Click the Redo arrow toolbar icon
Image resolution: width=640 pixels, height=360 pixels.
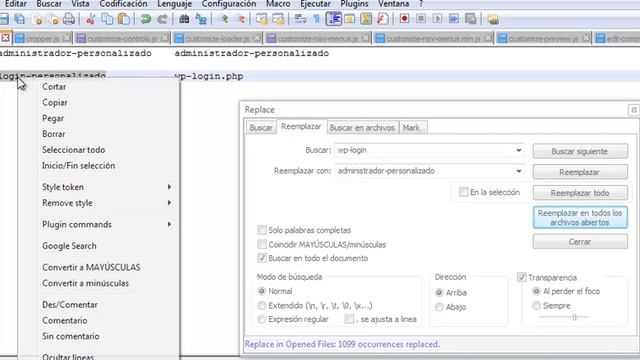coord(162,19)
